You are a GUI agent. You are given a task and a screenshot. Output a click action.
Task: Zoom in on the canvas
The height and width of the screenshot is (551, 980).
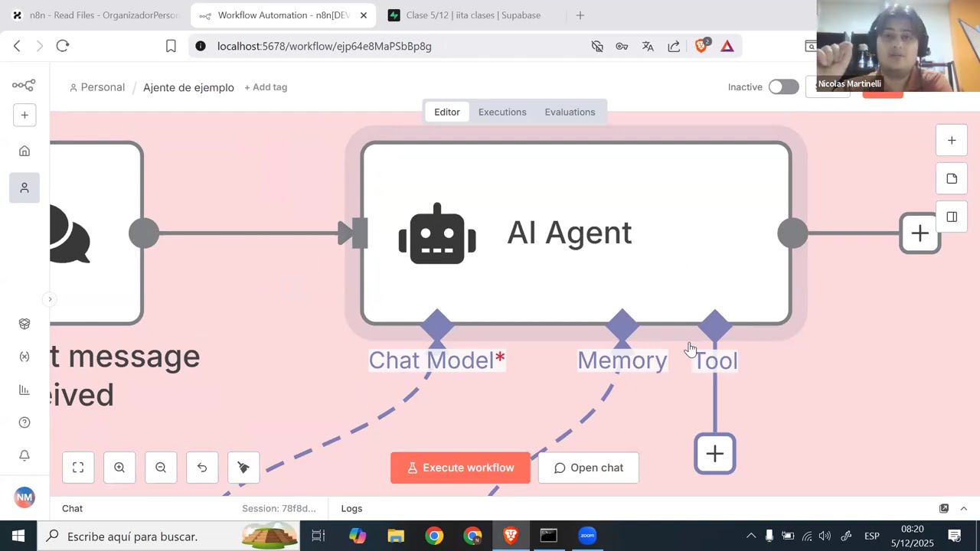pos(119,468)
